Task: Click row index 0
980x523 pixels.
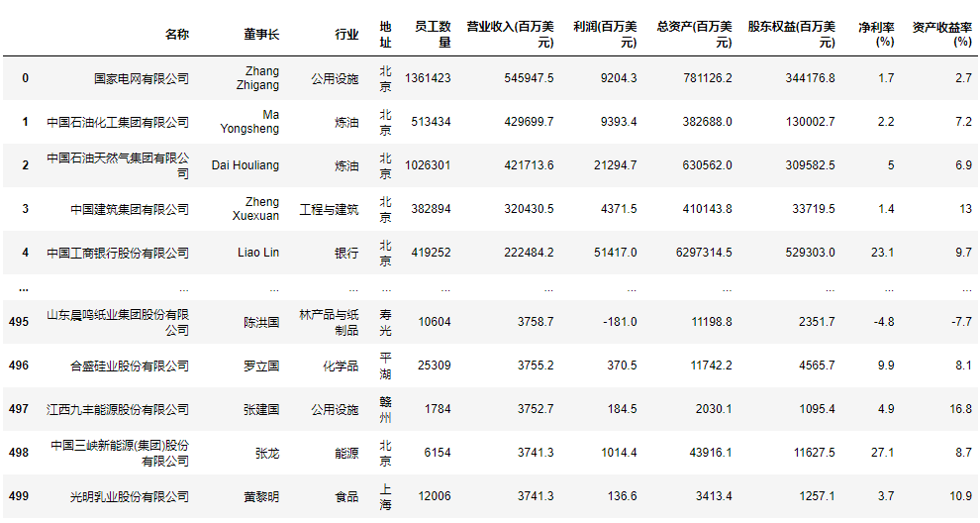Action: coord(25,78)
